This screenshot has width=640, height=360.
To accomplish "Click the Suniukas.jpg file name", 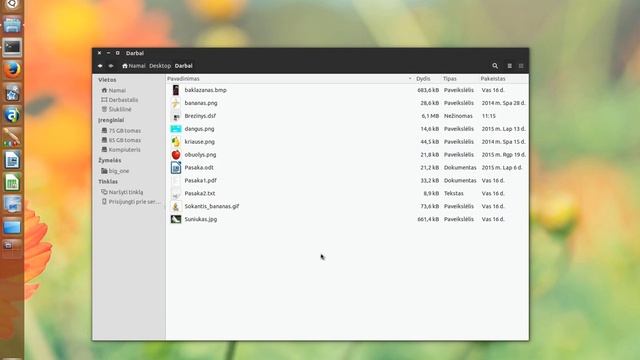I will (200, 219).
